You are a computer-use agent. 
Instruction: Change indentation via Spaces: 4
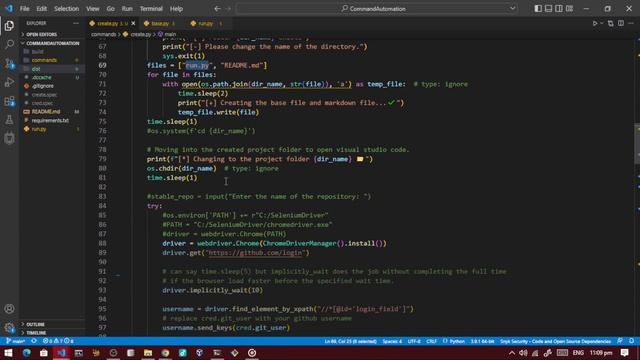[x=392, y=341]
